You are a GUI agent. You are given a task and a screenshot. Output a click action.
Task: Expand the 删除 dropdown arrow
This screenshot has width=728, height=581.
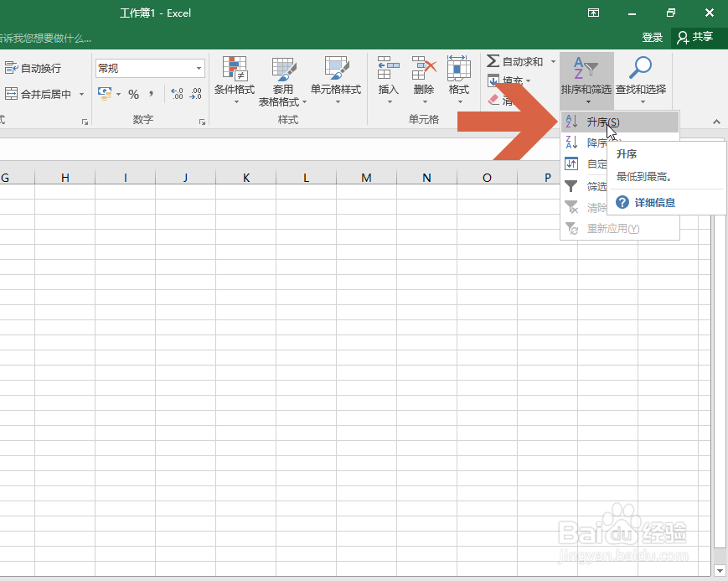425,101
